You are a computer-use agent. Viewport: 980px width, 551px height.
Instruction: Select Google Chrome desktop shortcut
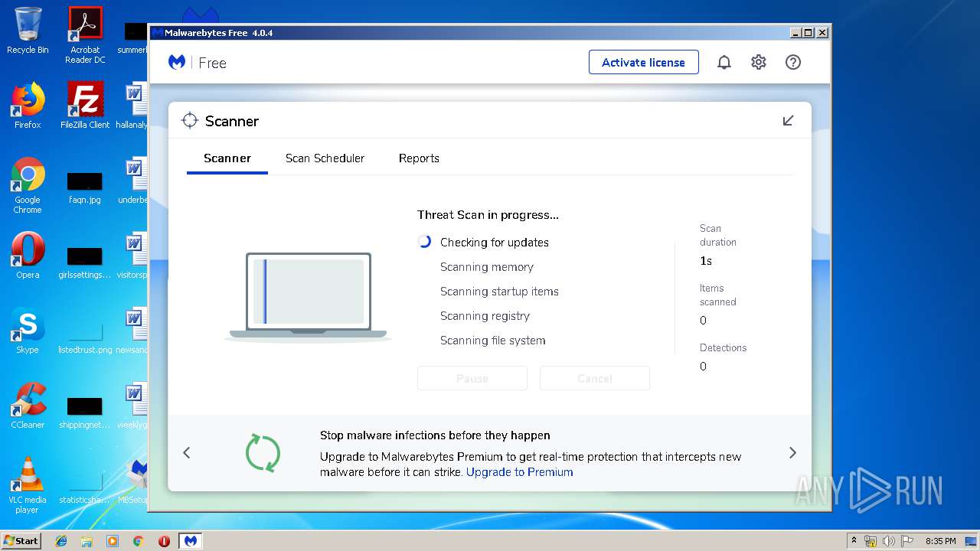click(x=28, y=185)
